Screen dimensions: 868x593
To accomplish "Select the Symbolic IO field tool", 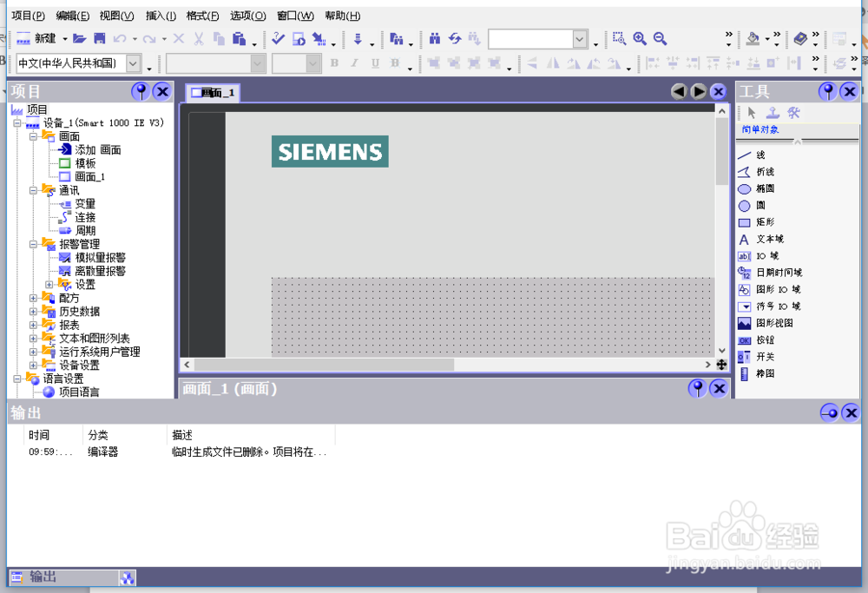I will (x=769, y=306).
